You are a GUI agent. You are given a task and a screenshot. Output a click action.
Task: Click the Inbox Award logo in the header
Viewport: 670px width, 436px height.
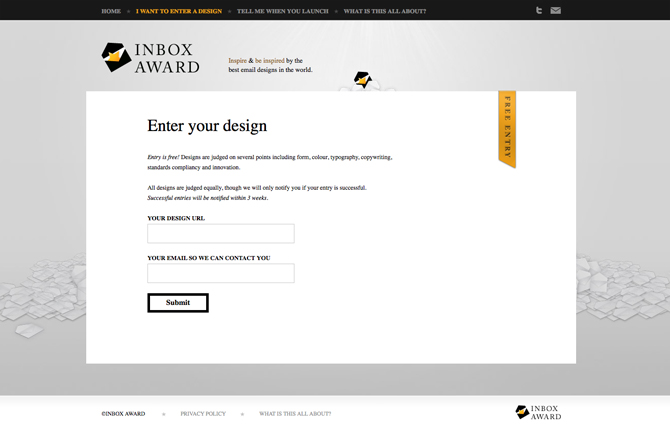tap(150, 58)
